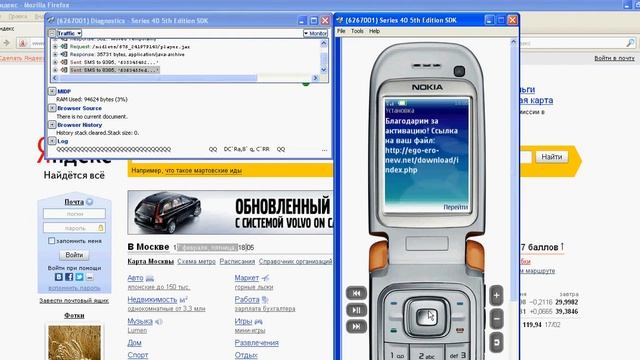Log in with the VK icon
The height and width of the screenshot is (360, 640).
(x=59, y=277)
